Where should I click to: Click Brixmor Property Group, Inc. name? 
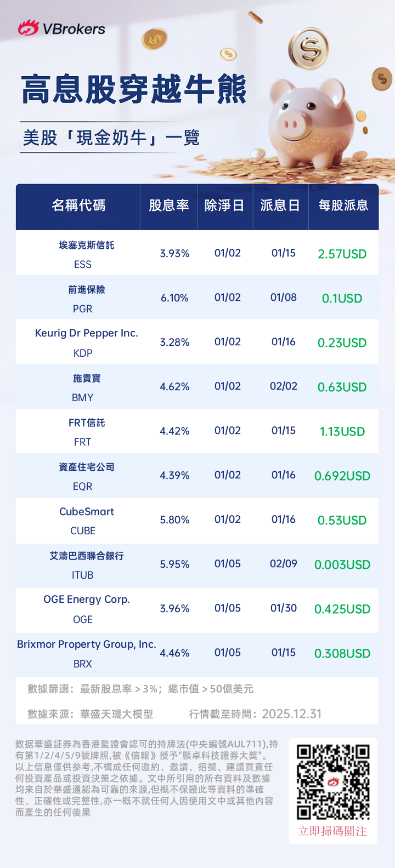[87, 644]
